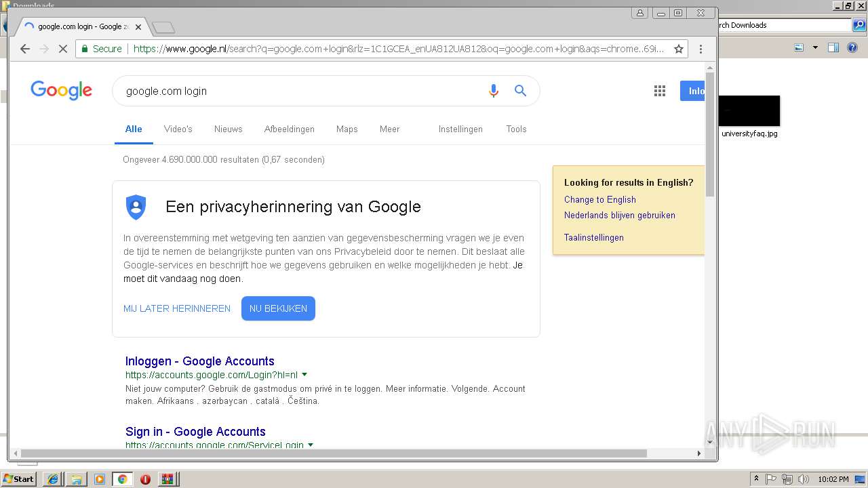The image size is (868, 488).
Task: Click the Google search input field
Action: click(x=302, y=91)
